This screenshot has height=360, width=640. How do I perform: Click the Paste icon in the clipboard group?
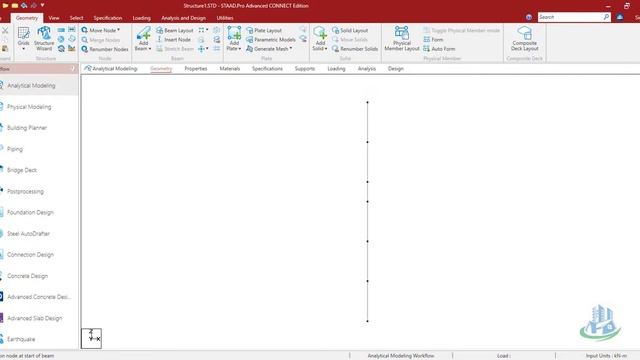pyautogui.click(x=5, y=49)
